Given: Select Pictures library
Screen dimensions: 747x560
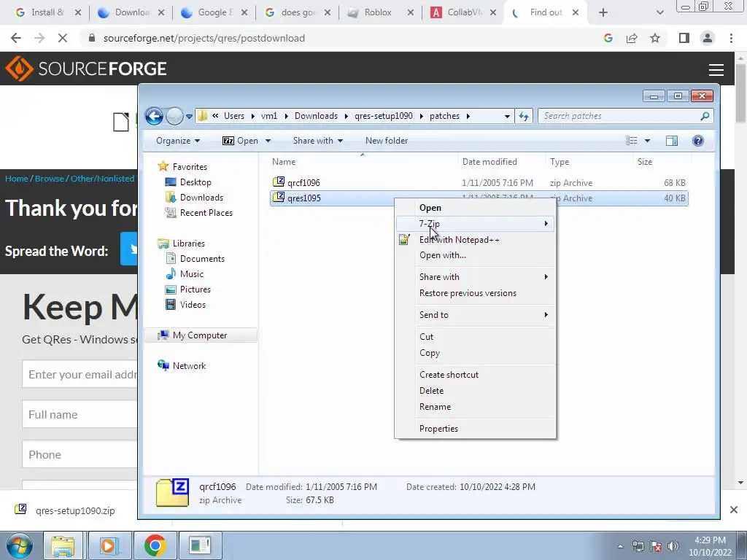Looking at the screenshot, I should [195, 289].
